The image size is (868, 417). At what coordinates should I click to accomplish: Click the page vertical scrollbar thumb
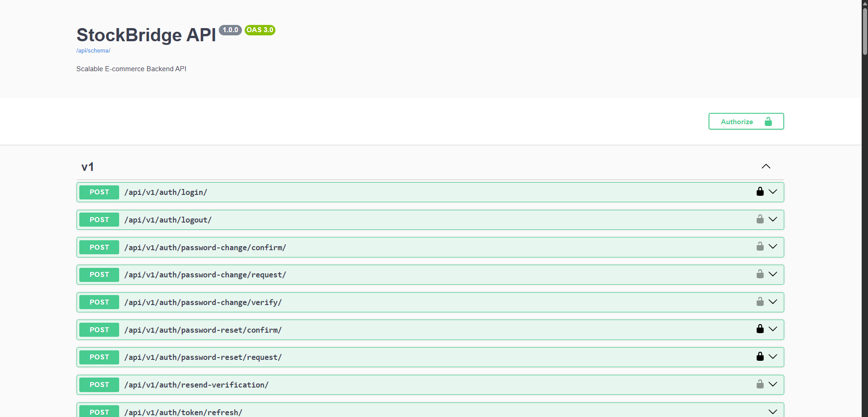click(865, 31)
